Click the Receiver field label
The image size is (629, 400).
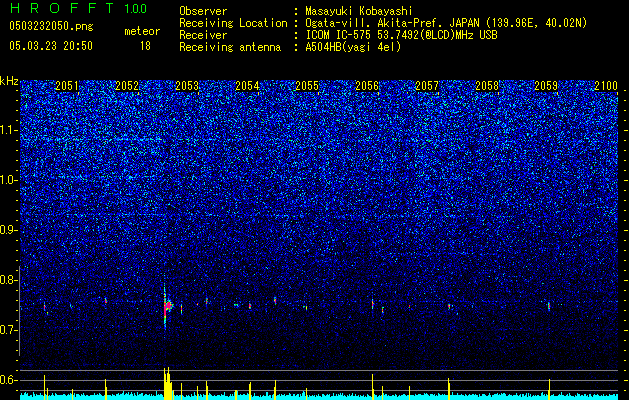point(203,35)
